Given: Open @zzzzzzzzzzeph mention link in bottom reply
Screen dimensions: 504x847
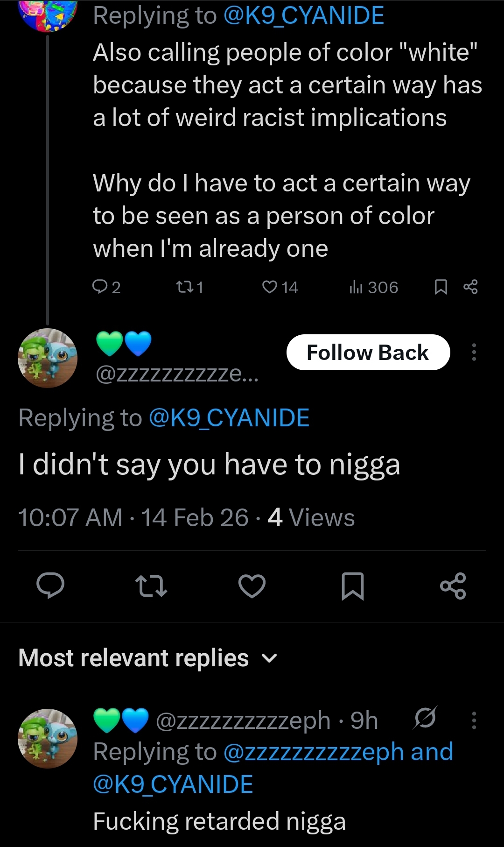Looking at the screenshot, I should pos(313,752).
